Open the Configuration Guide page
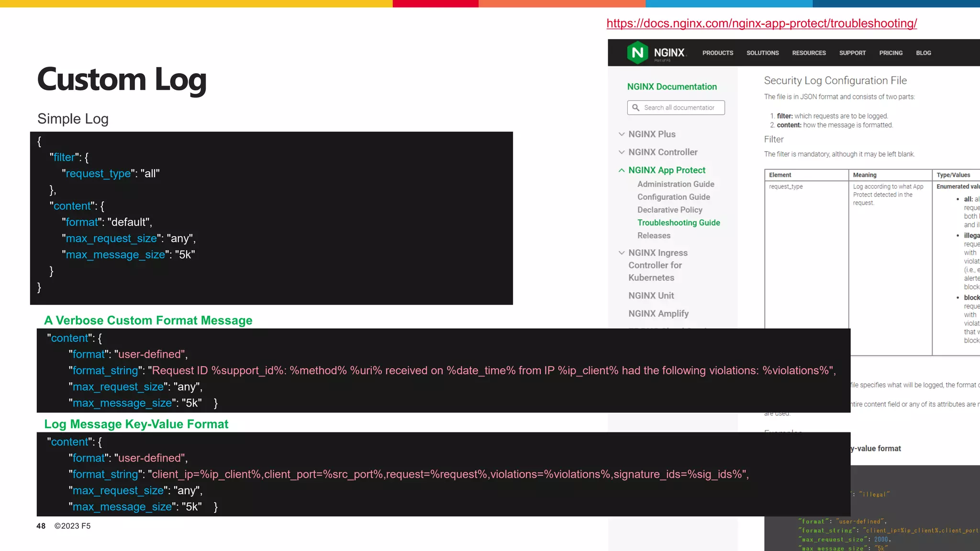This screenshot has height=551, width=980. pos(673,197)
